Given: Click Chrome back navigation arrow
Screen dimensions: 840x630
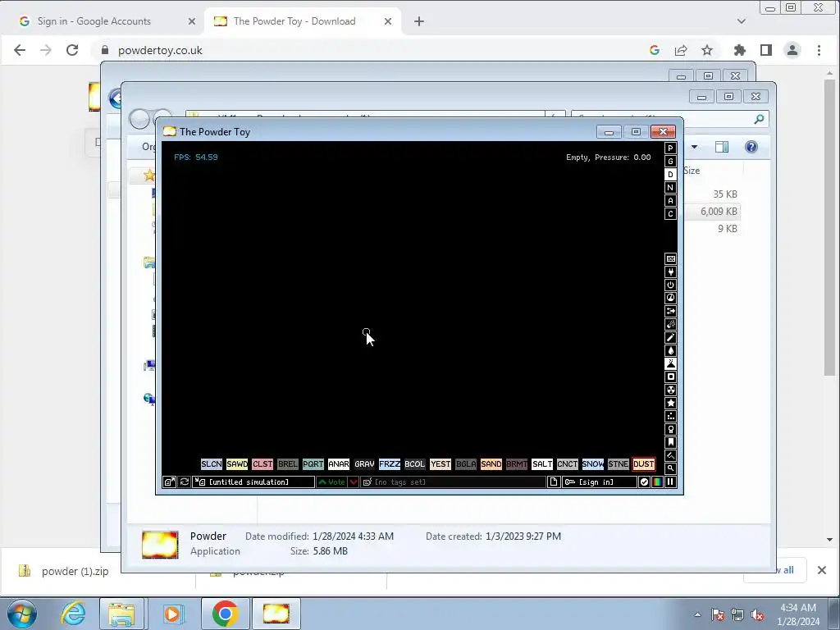Looking at the screenshot, I should (x=20, y=50).
